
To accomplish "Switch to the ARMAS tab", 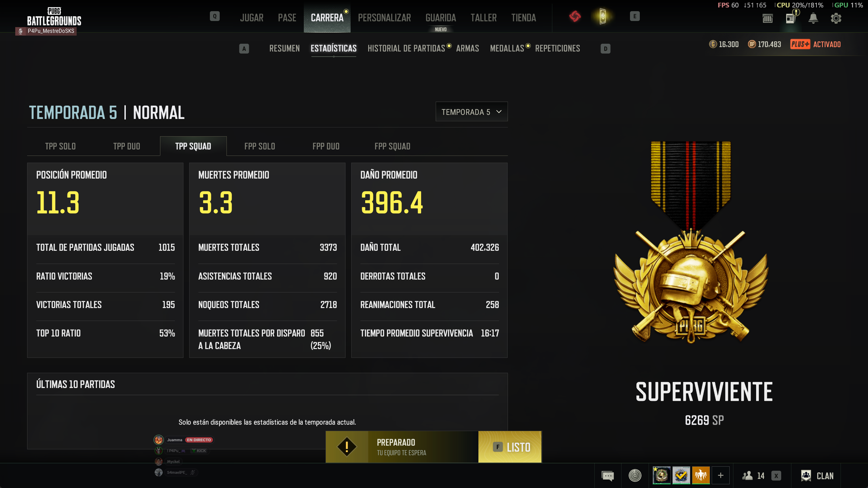I will pyautogui.click(x=468, y=48).
